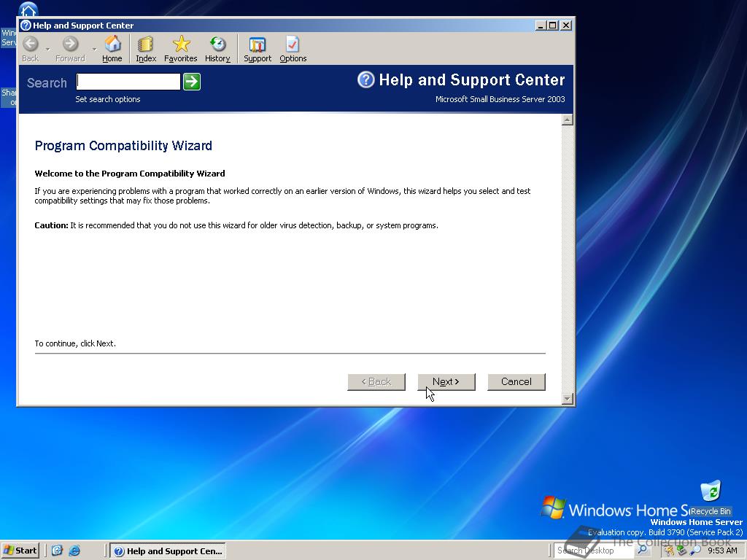Click the Search Desktop field in taskbar

coord(594,551)
